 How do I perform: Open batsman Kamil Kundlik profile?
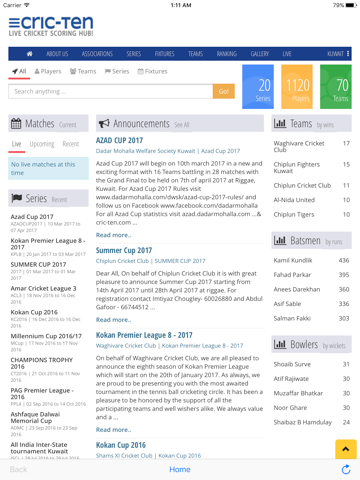tap(293, 260)
